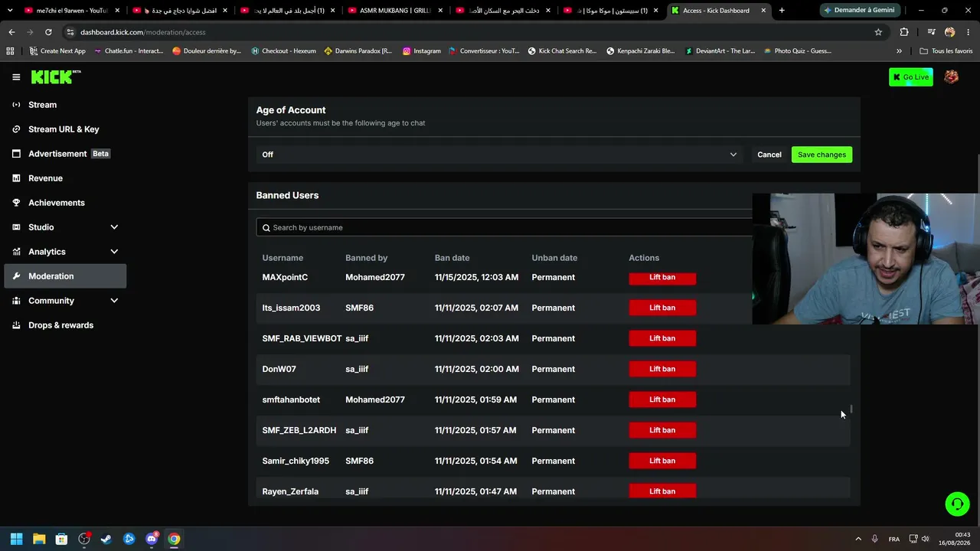Go to Stream URL & Key

pos(65,129)
